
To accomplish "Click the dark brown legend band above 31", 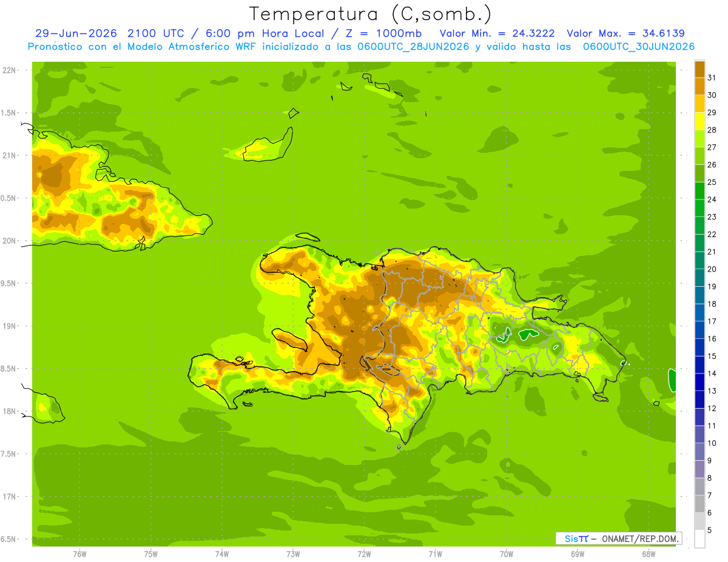I will [x=699, y=69].
